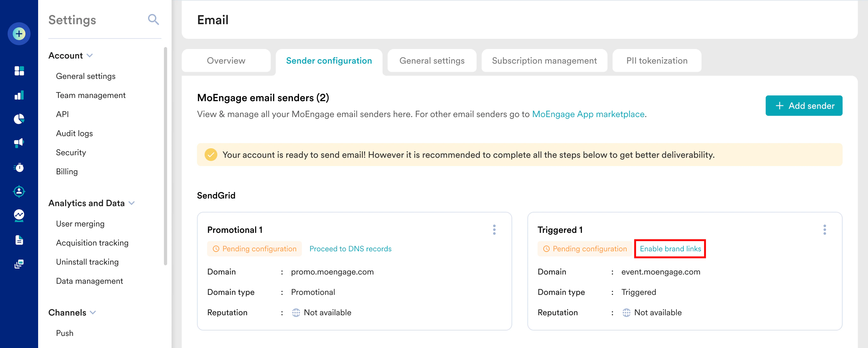Open Promotional 1 three-dot options menu
The height and width of the screenshot is (348, 868).
point(494,230)
